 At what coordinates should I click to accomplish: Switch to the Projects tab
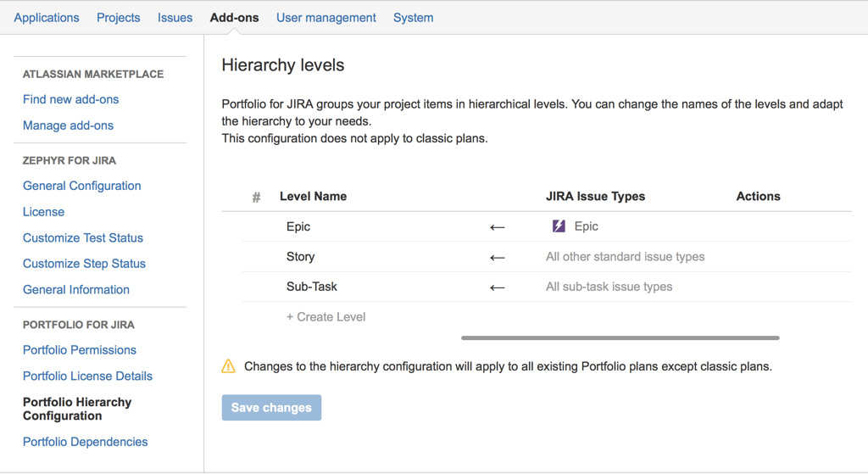click(x=119, y=18)
